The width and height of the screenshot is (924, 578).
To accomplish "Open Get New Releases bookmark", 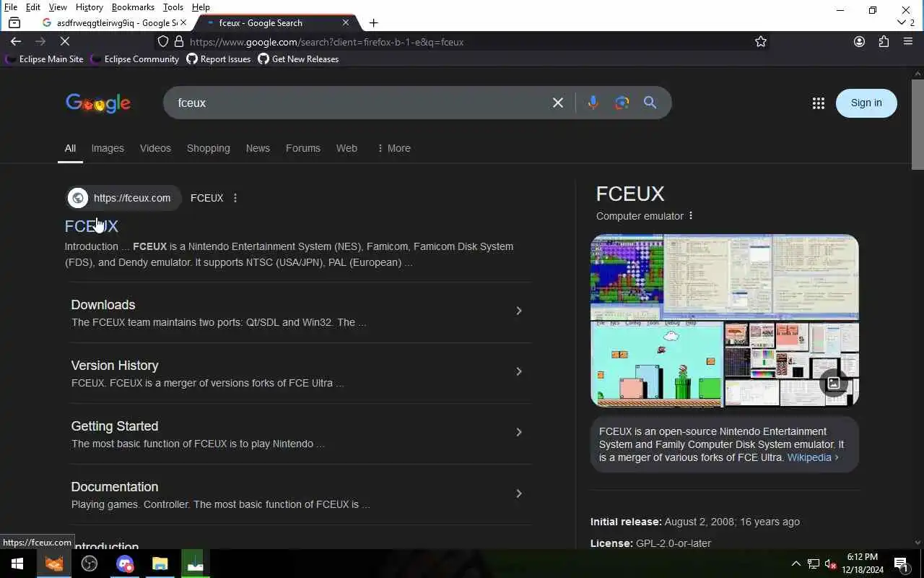I will 298,59.
